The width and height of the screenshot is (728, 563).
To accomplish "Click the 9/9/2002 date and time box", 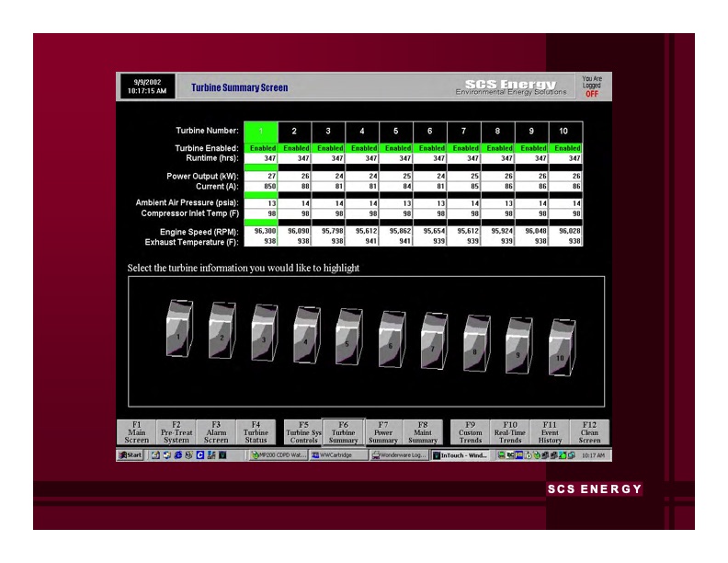I will pos(147,86).
